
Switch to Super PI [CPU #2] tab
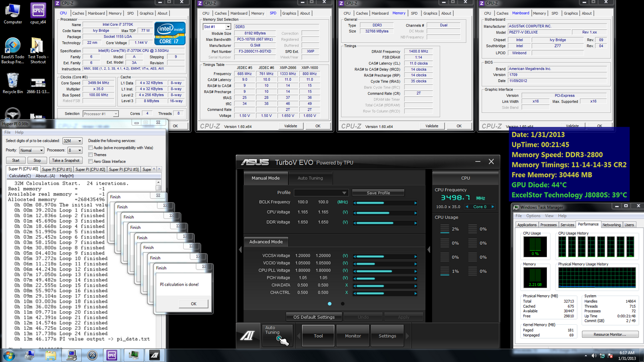[x=91, y=169]
